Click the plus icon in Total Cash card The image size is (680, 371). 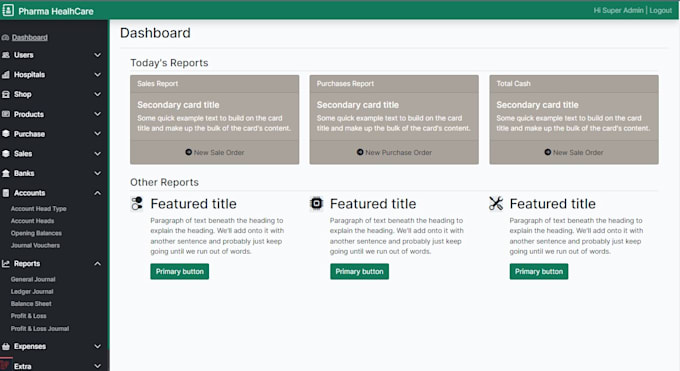(548, 152)
